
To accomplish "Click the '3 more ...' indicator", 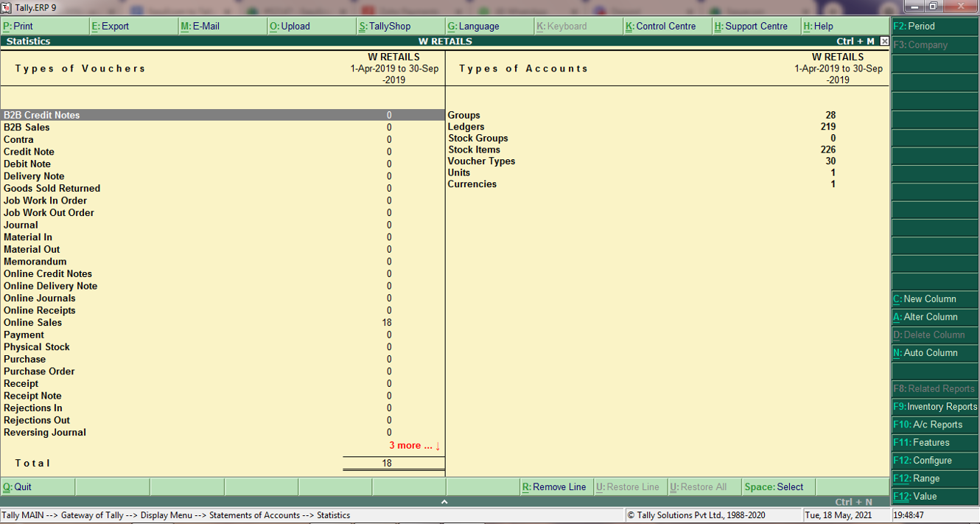I will tap(415, 445).
